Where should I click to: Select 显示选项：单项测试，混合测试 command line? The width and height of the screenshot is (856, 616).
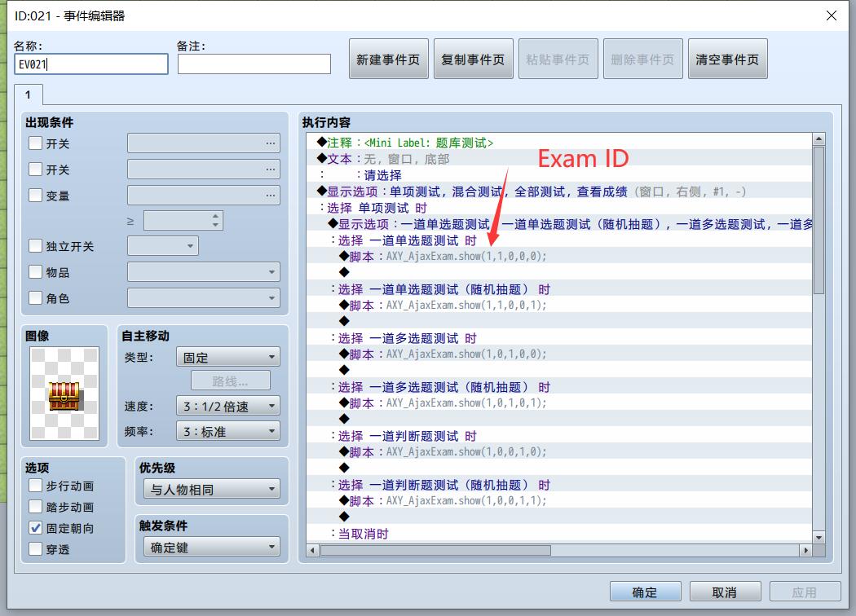click(559, 191)
